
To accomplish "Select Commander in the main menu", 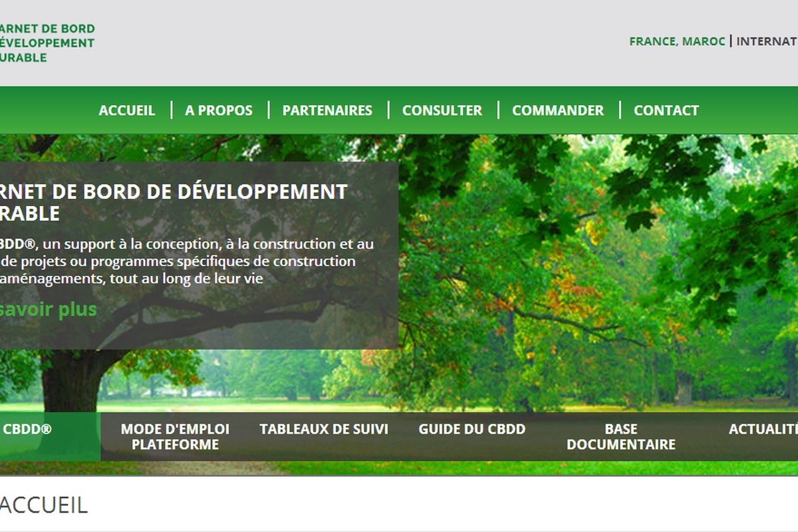I will pyautogui.click(x=558, y=110).
